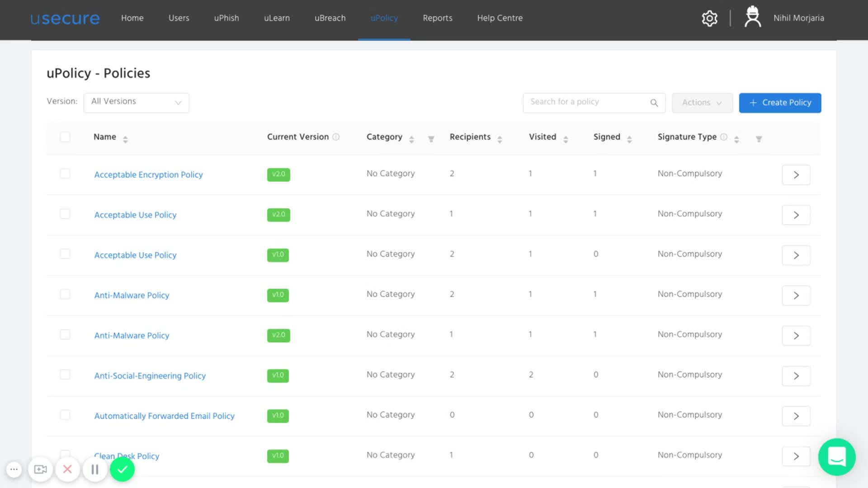
Task: Focus the Search for a policy field
Action: (594, 103)
